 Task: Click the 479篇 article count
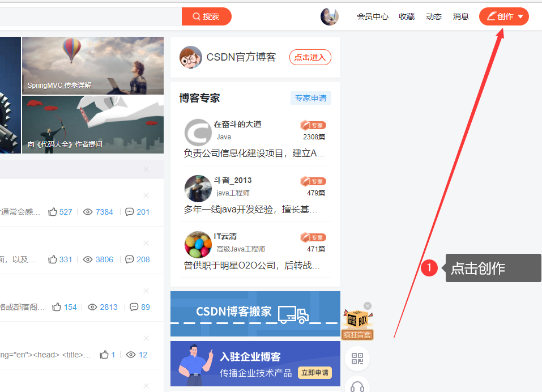(316, 193)
